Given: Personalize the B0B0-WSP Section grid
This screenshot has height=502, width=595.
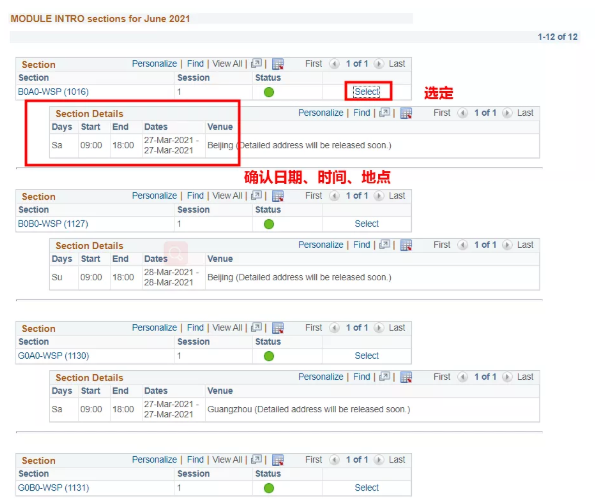Looking at the screenshot, I should (154, 196).
